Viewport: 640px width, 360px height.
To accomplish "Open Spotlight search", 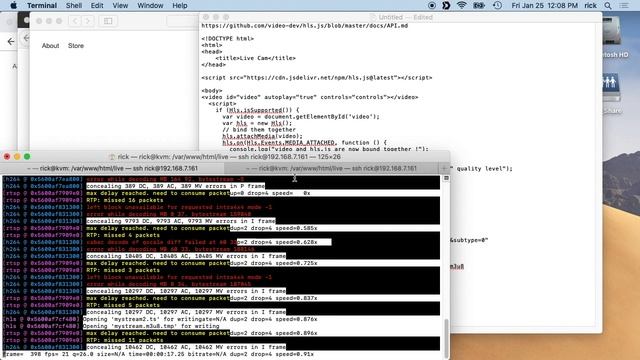I will point(608,5).
